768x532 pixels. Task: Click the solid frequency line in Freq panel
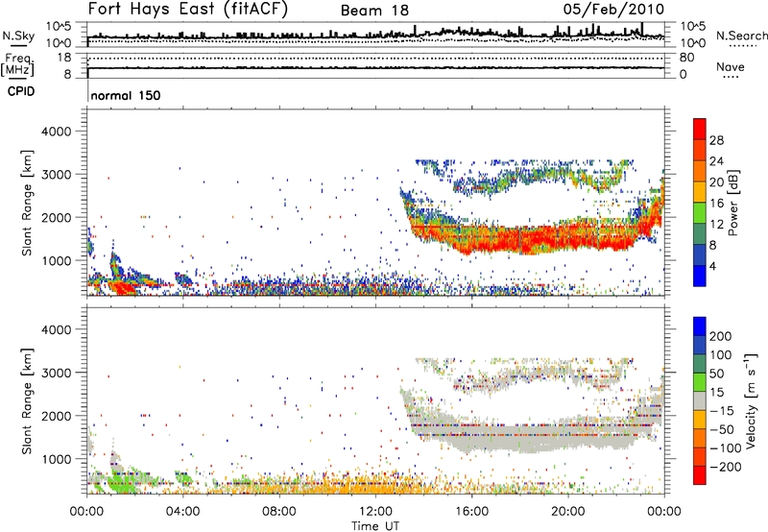click(375, 67)
